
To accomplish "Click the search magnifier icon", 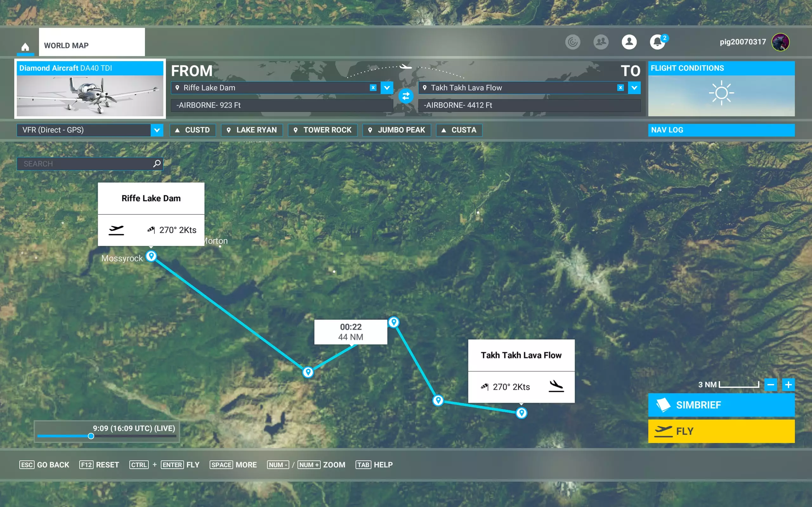I will (157, 164).
